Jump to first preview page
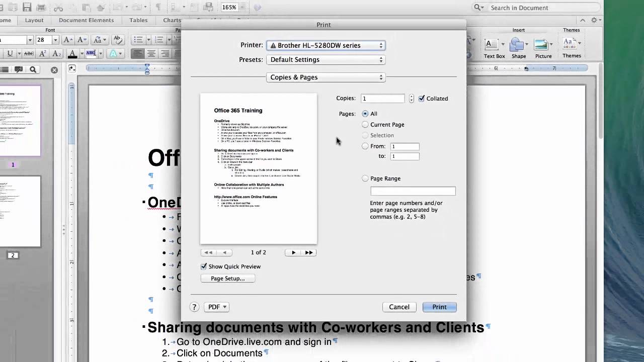The image size is (644, 362). tap(208, 252)
